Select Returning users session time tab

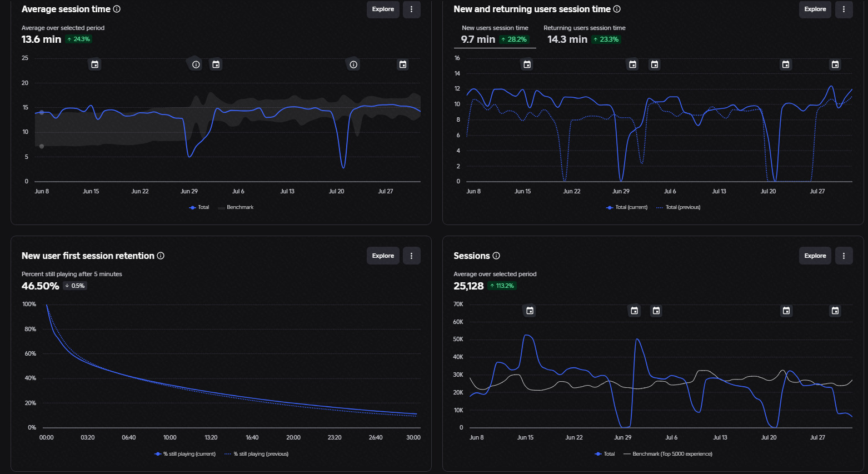[584, 34]
